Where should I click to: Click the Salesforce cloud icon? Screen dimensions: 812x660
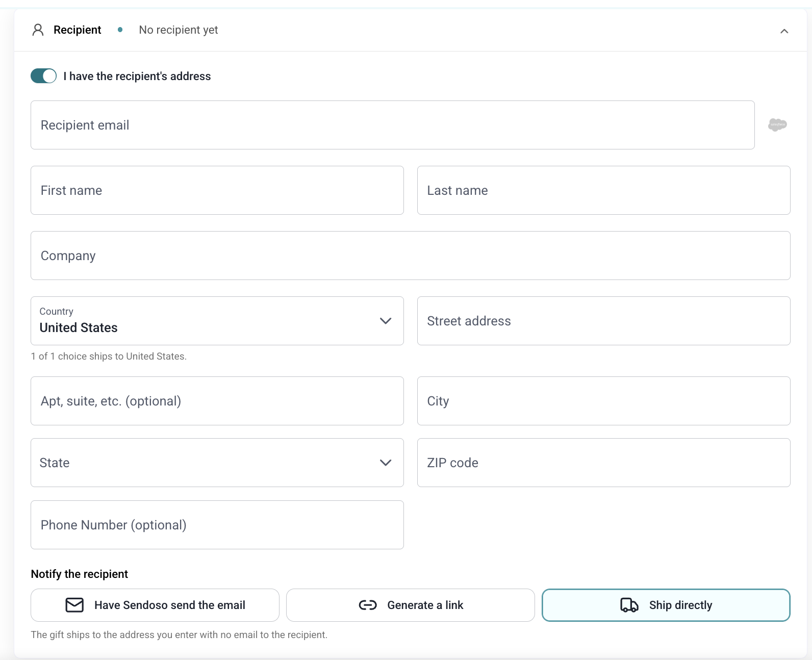(777, 124)
